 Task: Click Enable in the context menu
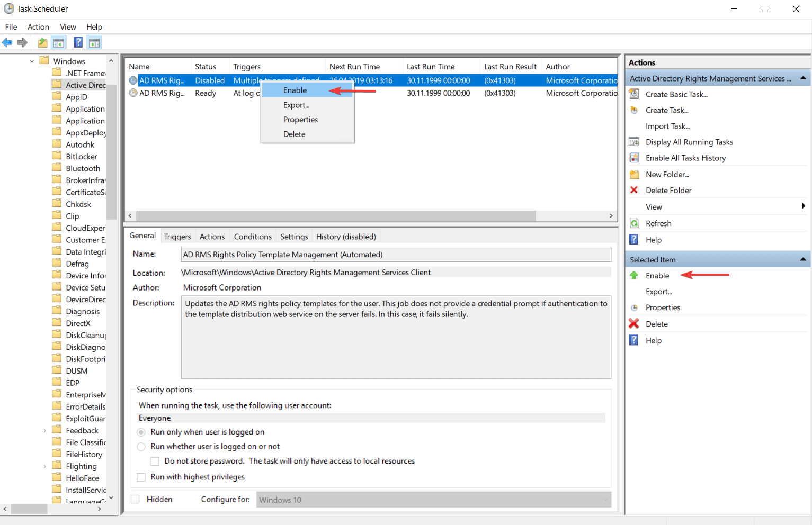[x=295, y=90]
